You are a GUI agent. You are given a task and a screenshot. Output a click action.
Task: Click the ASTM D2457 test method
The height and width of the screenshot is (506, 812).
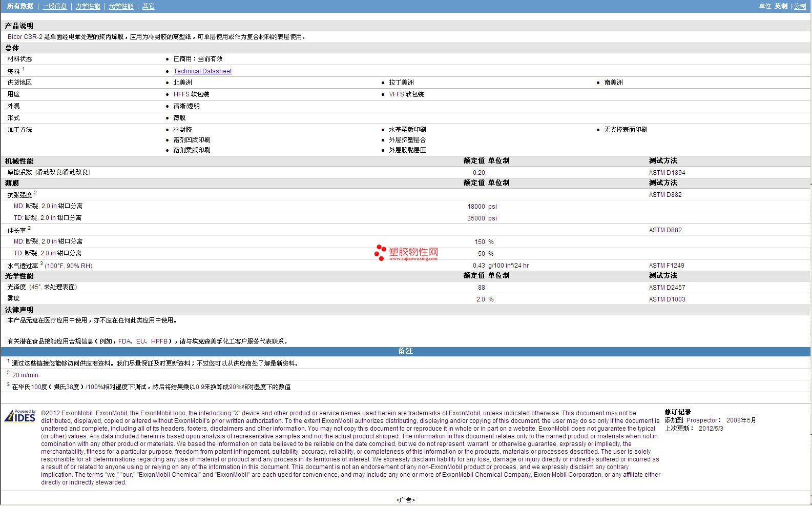[667, 288]
